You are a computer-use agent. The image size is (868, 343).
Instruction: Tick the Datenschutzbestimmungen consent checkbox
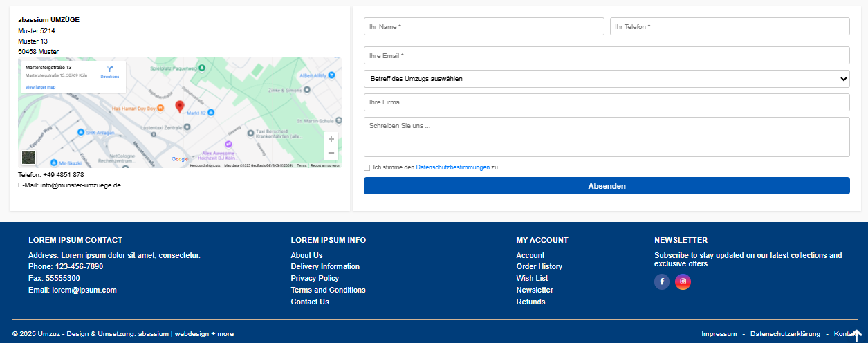[x=367, y=167]
